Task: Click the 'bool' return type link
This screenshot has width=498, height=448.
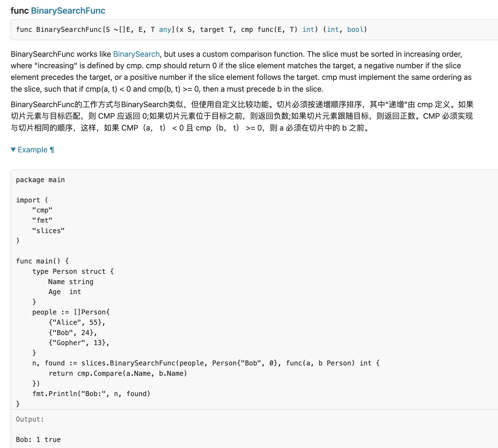Action: pyautogui.click(x=355, y=29)
